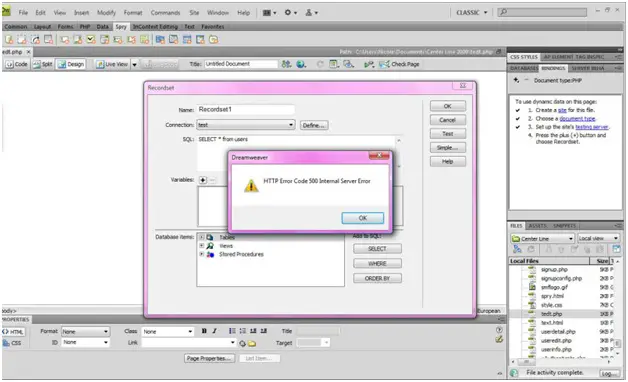Click the Test button in Recordset
The height and width of the screenshot is (382, 628).
pos(447,134)
